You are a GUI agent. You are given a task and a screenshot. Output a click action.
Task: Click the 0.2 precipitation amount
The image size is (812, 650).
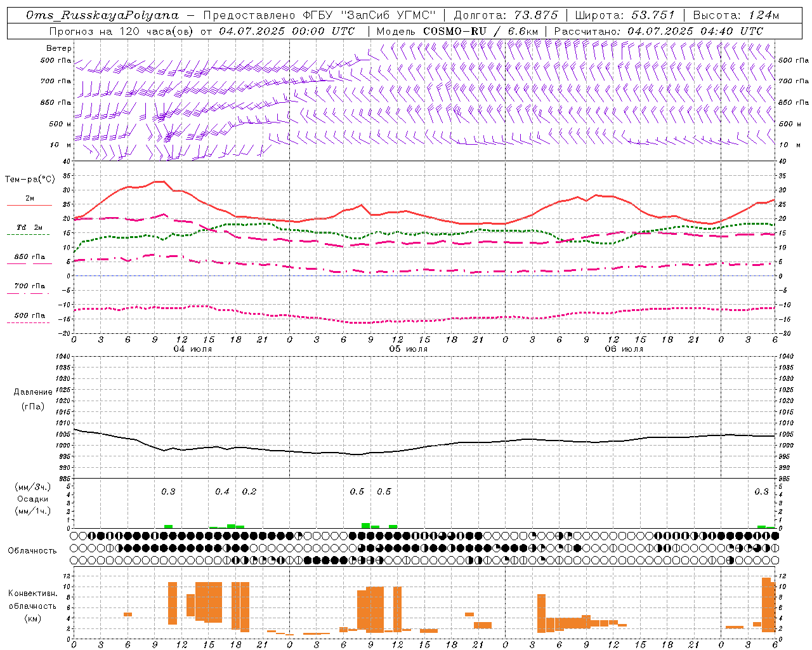pyautogui.click(x=249, y=491)
